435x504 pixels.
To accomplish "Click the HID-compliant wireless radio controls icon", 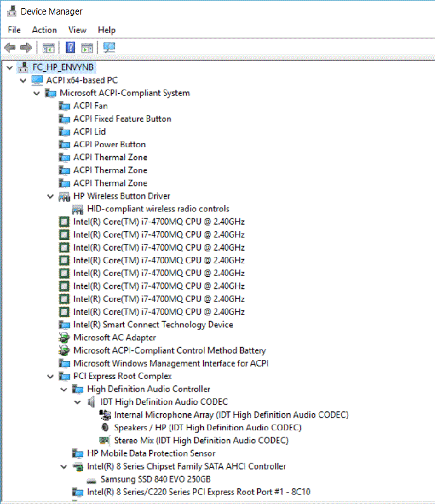I will [x=78, y=209].
